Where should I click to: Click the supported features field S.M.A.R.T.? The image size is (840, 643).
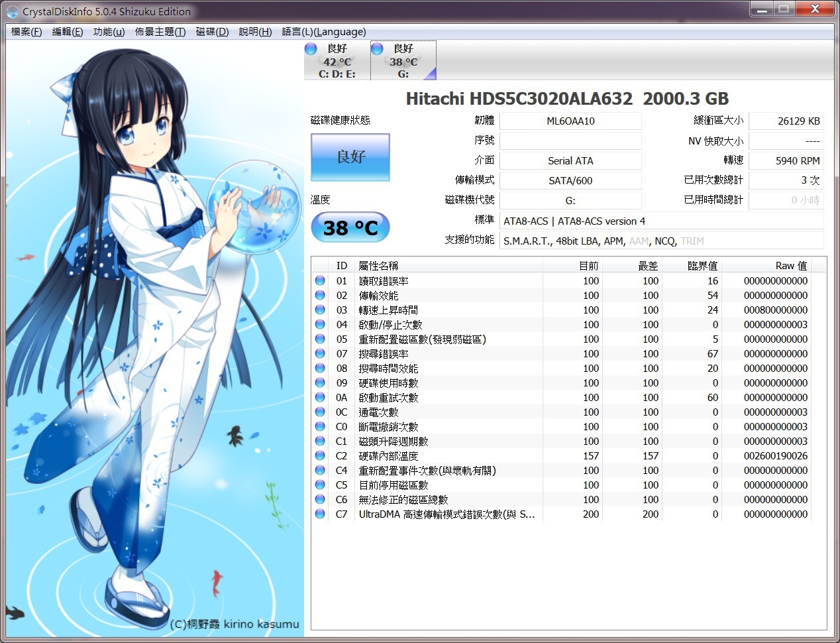point(662,241)
